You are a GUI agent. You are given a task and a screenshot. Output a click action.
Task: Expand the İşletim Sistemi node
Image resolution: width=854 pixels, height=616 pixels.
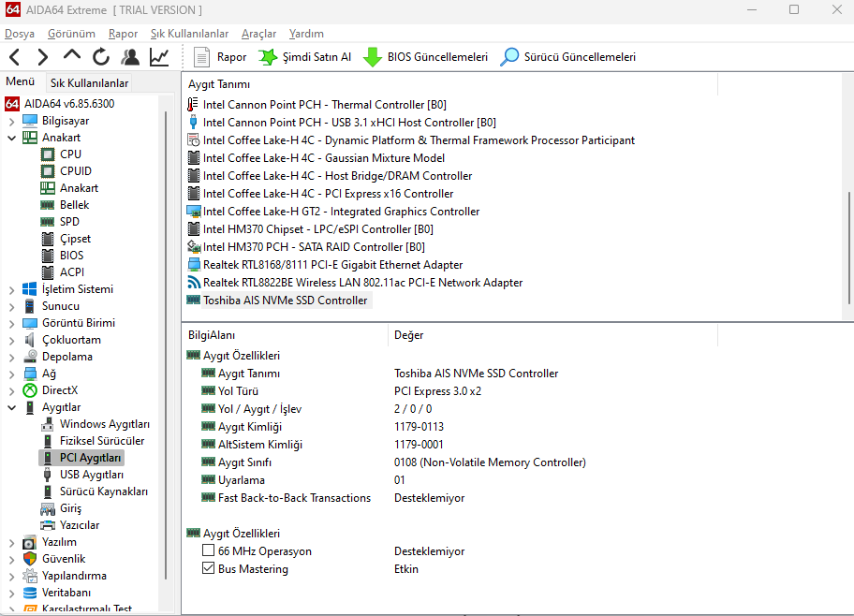[x=11, y=290]
